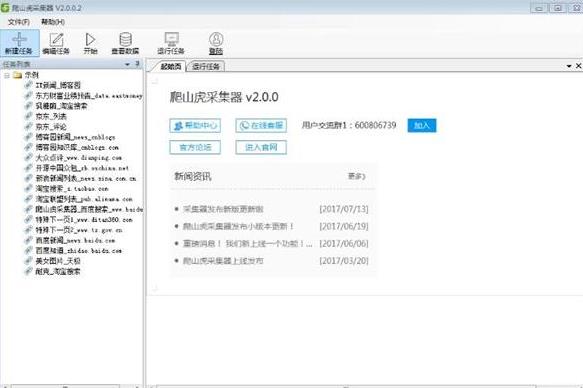Click the link icon next to 百度新闻_news.baidu.com

(28, 240)
